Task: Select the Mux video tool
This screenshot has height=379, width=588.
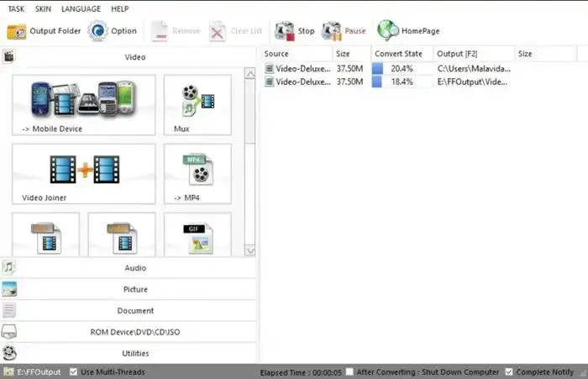Action: 197,106
